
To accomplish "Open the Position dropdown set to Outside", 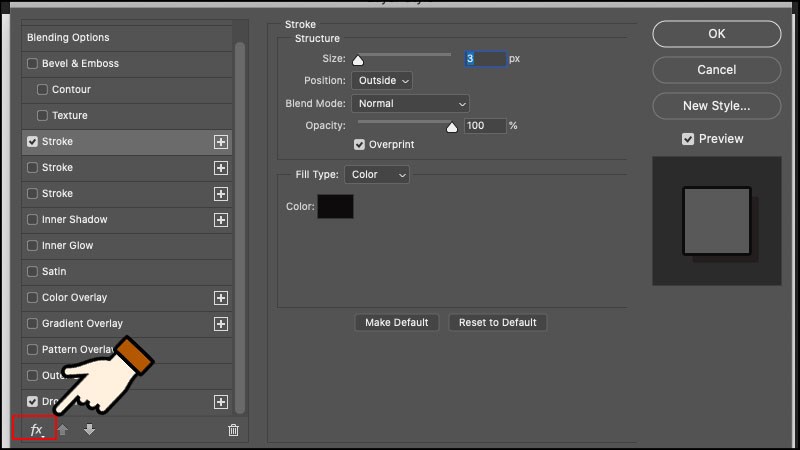I will coord(381,81).
